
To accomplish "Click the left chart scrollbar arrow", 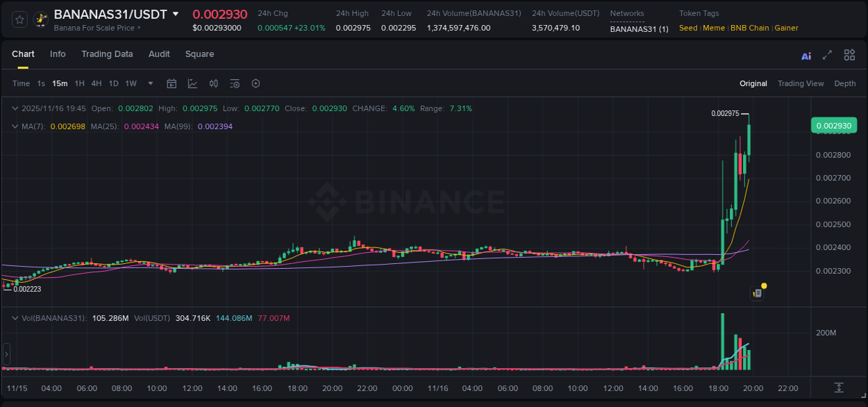I will tap(6, 354).
